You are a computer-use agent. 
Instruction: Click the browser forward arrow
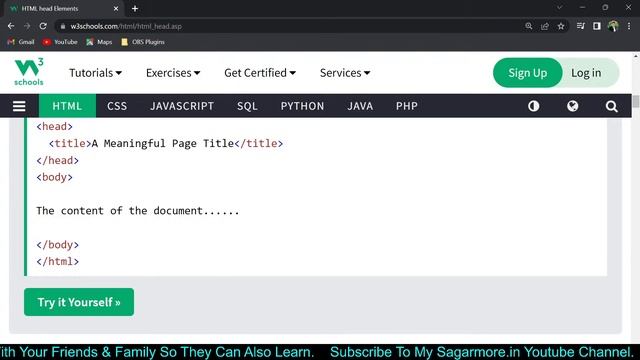(x=27, y=26)
